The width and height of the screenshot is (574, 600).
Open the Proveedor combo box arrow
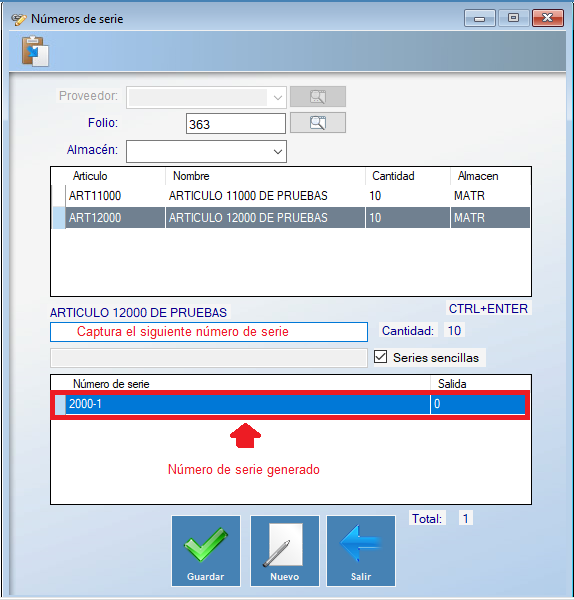coord(278,98)
